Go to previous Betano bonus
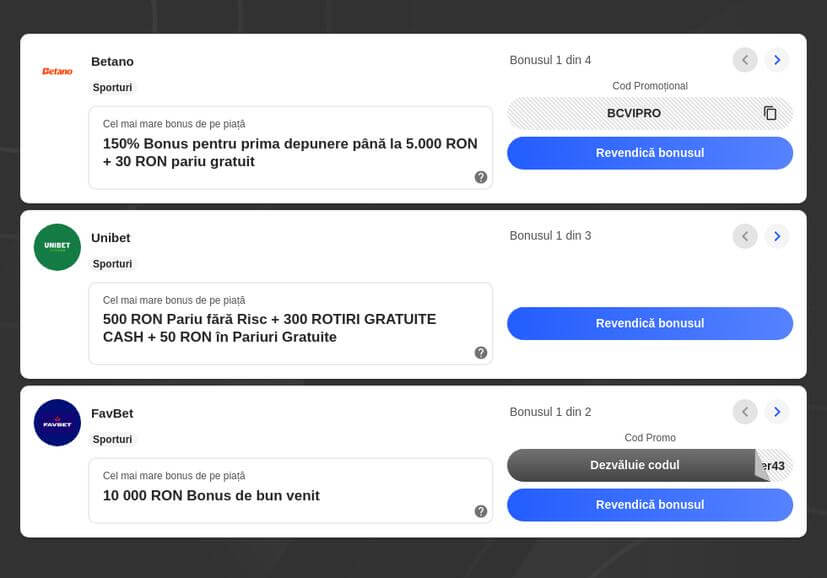 pos(745,60)
